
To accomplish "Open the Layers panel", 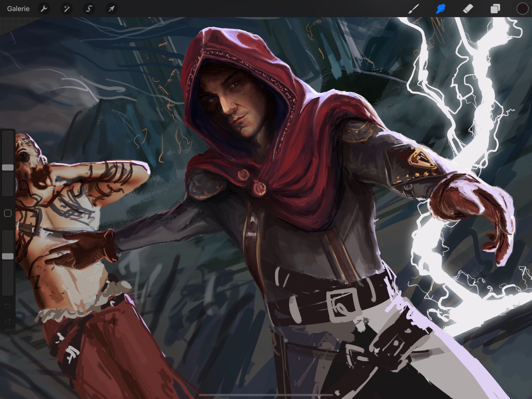I will tap(495, 9).
